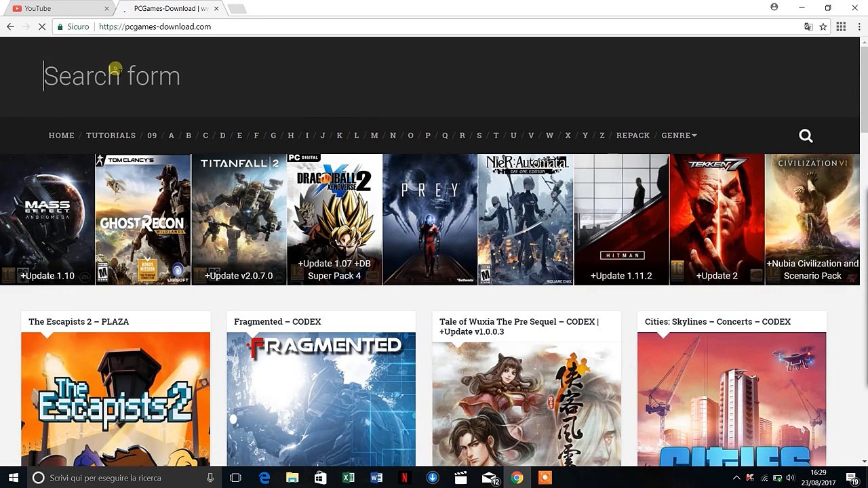Open the TUTORIALS menu item
The image size is (868, 488).
[x=111, y=136]
